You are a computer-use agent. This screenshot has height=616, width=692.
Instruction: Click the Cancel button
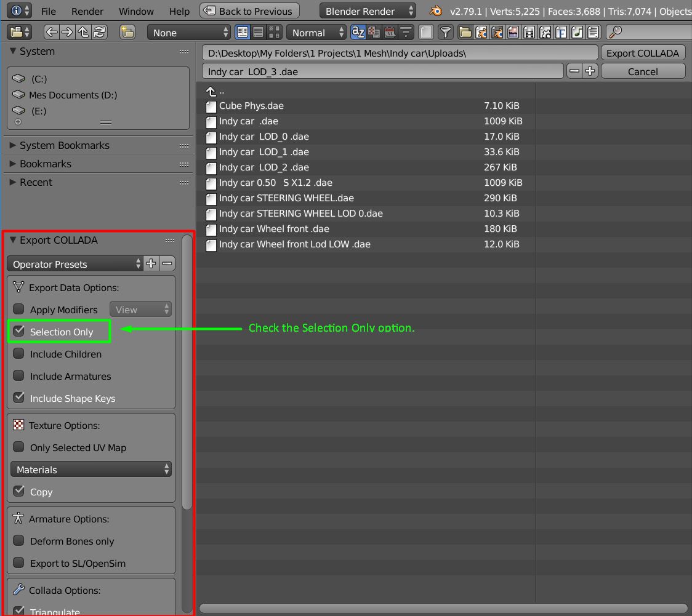point(643,71)
